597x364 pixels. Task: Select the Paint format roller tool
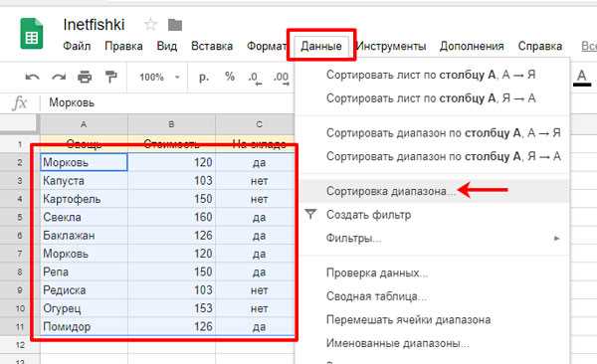[x=110, y=78]
